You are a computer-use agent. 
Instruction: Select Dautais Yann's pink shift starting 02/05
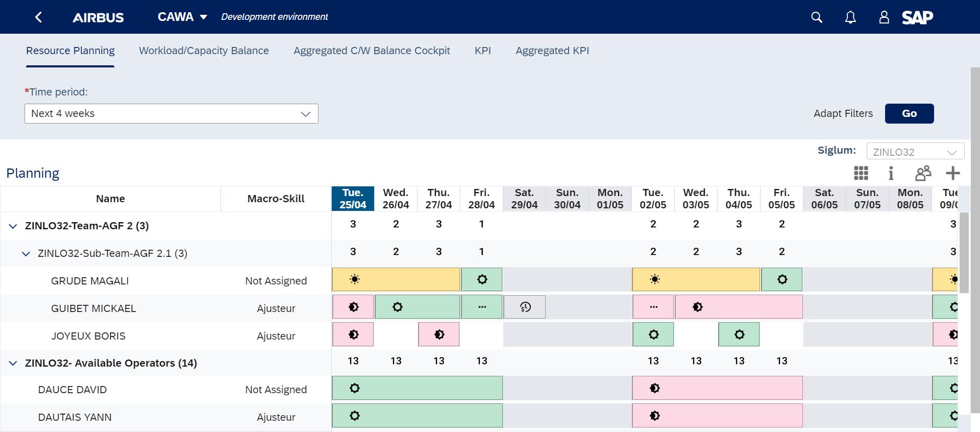[718, 416]
